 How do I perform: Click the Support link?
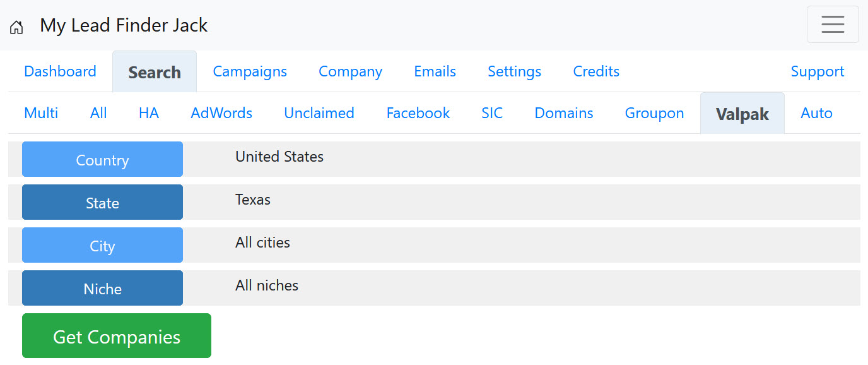[x=817, y=72]
